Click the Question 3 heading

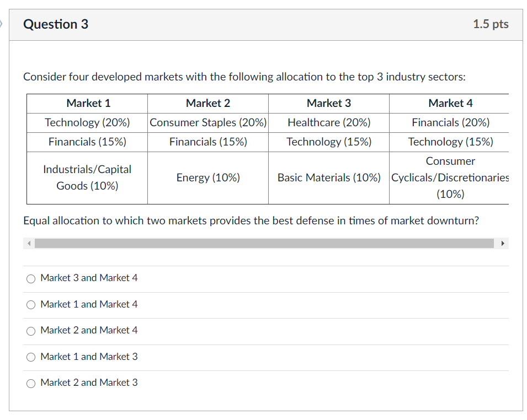point(56,24)
